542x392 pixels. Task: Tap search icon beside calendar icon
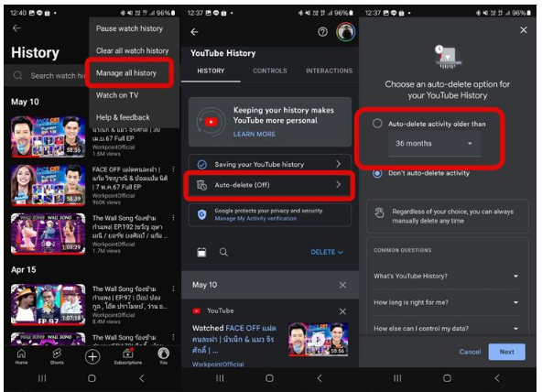[223, 252]
